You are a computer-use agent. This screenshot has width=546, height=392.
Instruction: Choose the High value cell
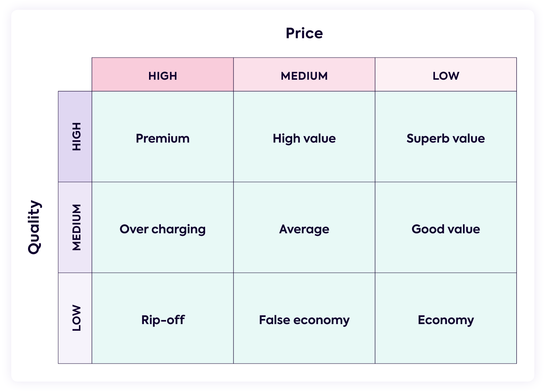pos(304,138)
